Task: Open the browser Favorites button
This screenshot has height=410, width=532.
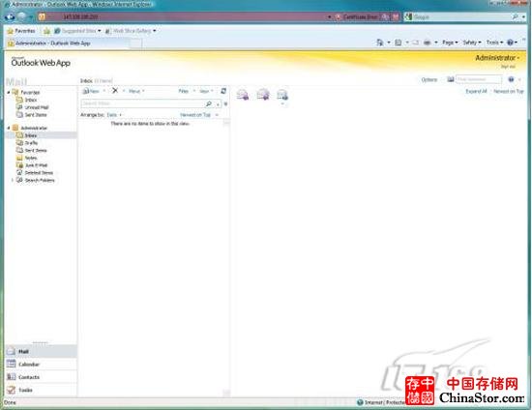Action: pos(21,31)
